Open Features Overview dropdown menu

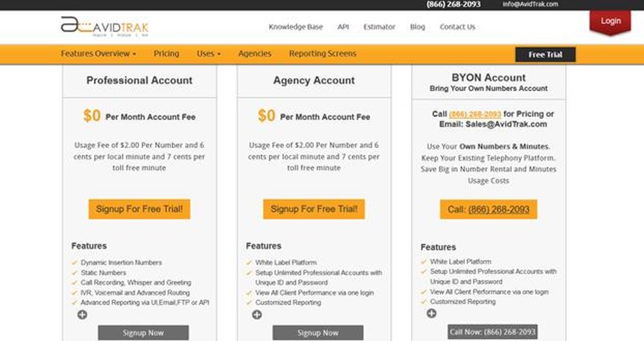pos(98,54)
